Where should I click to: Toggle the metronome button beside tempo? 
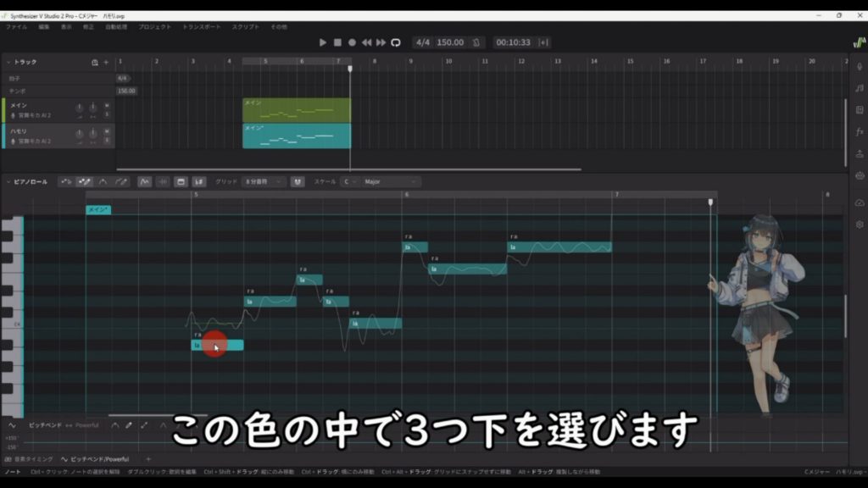click(x=477, y=42)
